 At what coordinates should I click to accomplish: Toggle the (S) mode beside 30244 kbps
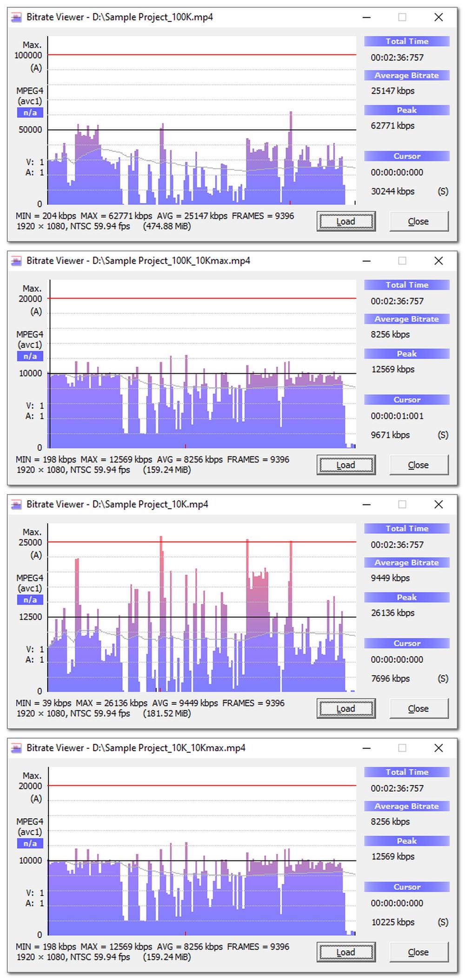[443, 192]
